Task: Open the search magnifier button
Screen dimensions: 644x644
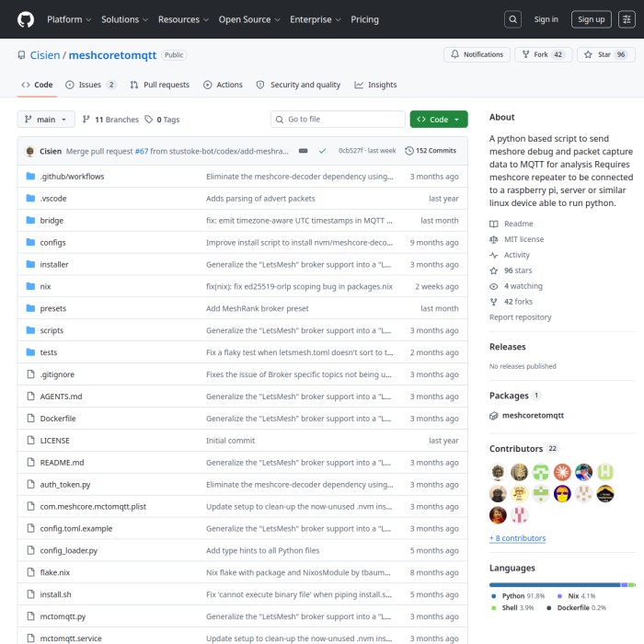Action: tap(512, 19)
